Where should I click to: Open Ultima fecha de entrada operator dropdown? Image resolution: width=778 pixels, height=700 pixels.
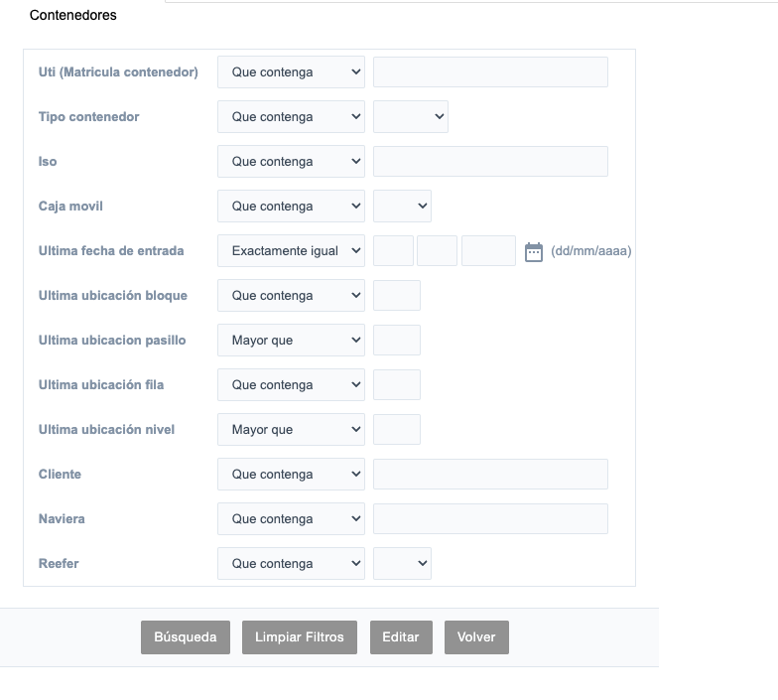pyautogui.click(x=291, y=251)
